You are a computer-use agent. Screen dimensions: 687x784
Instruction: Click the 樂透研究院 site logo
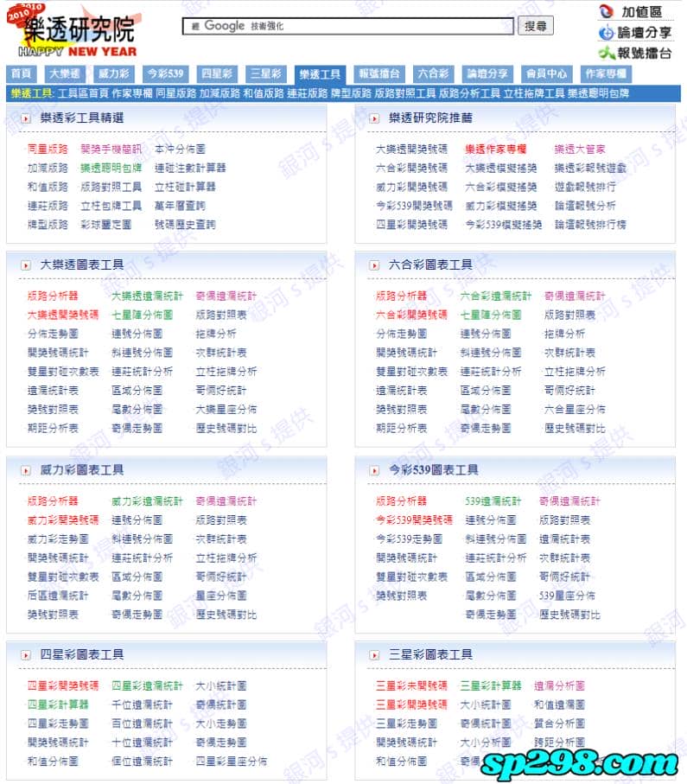74,31
